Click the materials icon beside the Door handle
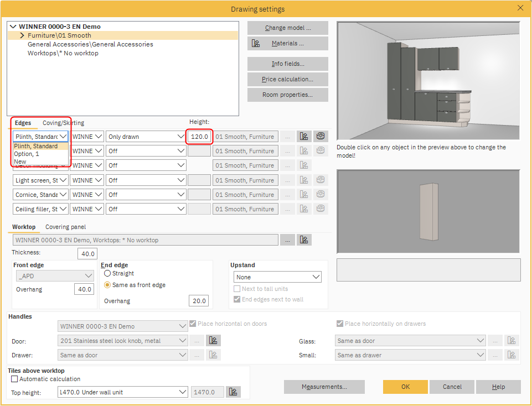The width and height of the screenshot is (532, 406). tap(213, 341)
